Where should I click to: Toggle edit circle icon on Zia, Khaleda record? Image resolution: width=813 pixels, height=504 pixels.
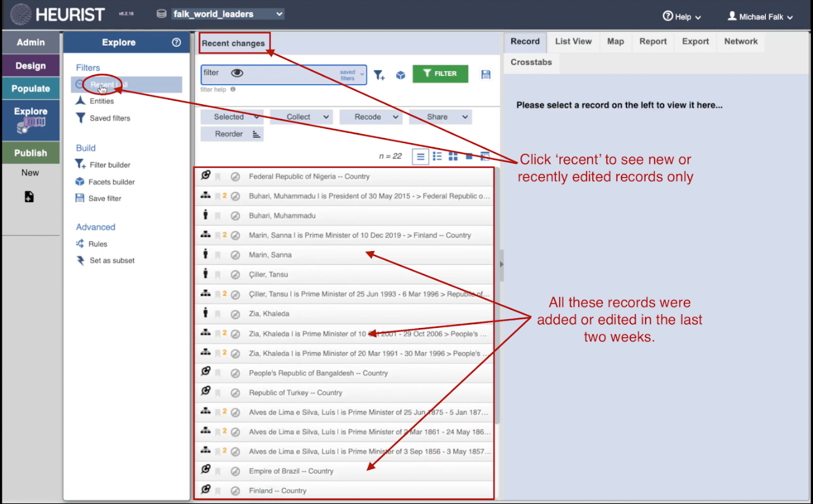tap(235, 314)
